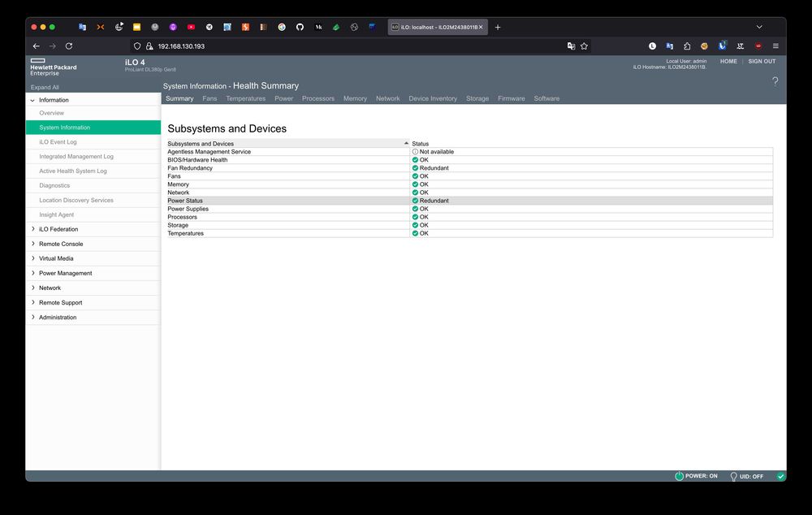Open Diagnostics in the sidebar
The image size is (812, 515).
click(54, 185)
